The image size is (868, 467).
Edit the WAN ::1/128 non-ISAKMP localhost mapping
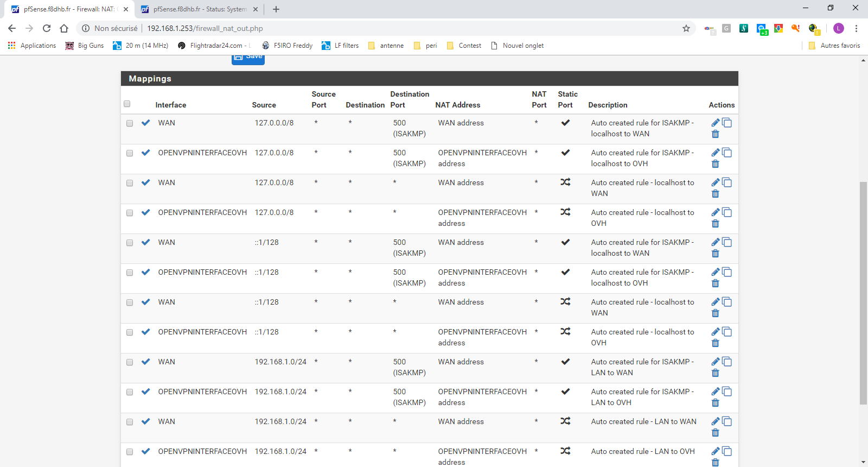[x=715, y=302]
